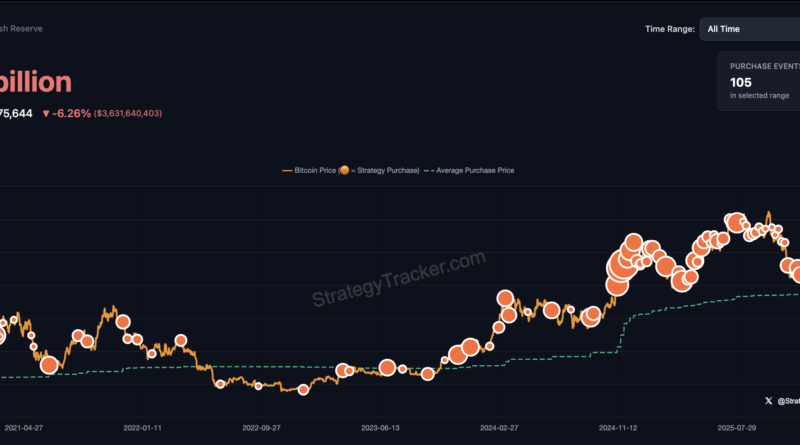Image resolution: width=800 pixels, height=445 pixels.
Task: Select the purchase bubble at the 2025-07-29 peak
Action: coord(735,223)
